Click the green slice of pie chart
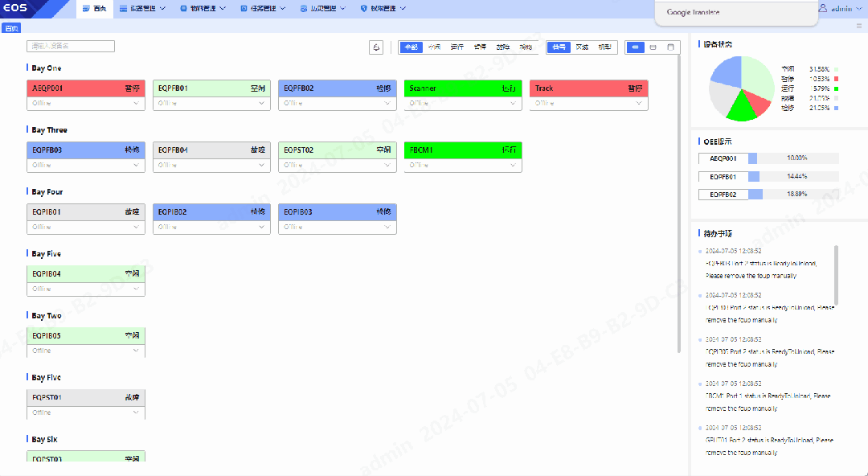Screen dimensions: 868x476 740,110
